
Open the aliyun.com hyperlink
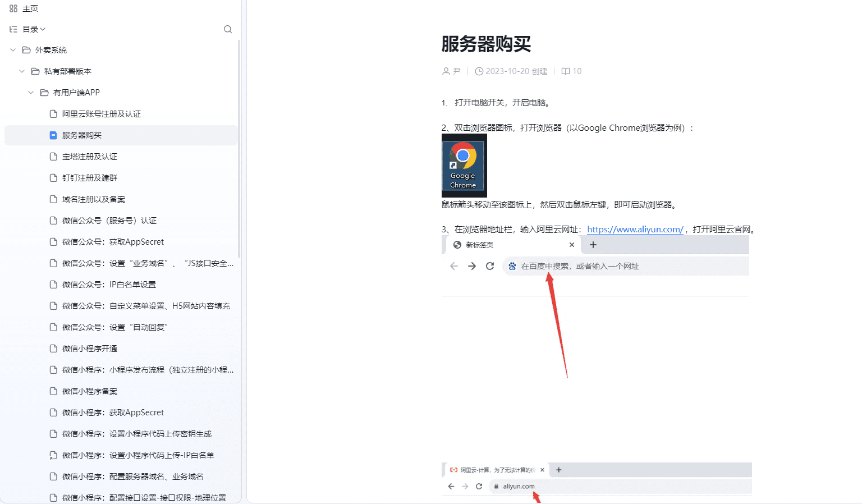635,229
